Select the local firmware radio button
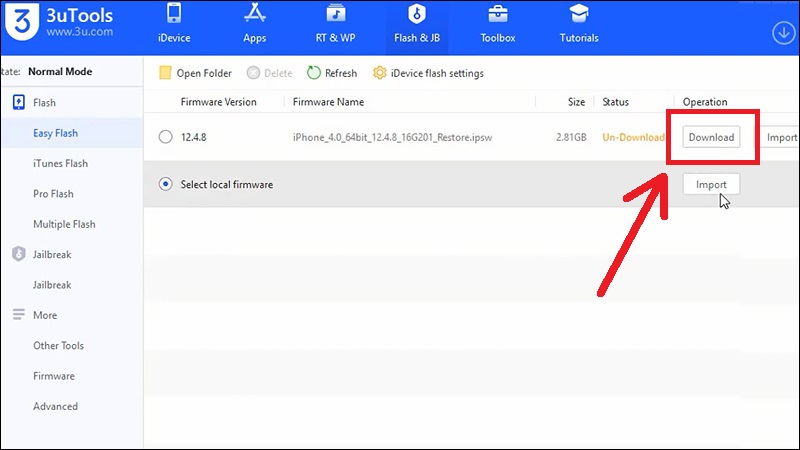Viewport: 800px width, 450px height. (x=166, y=185)
